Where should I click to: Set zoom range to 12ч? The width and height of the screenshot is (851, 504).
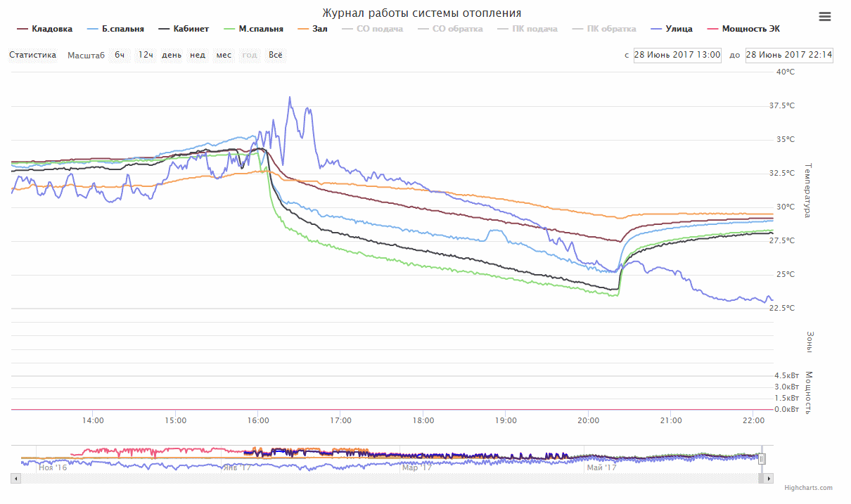(146, 55)
